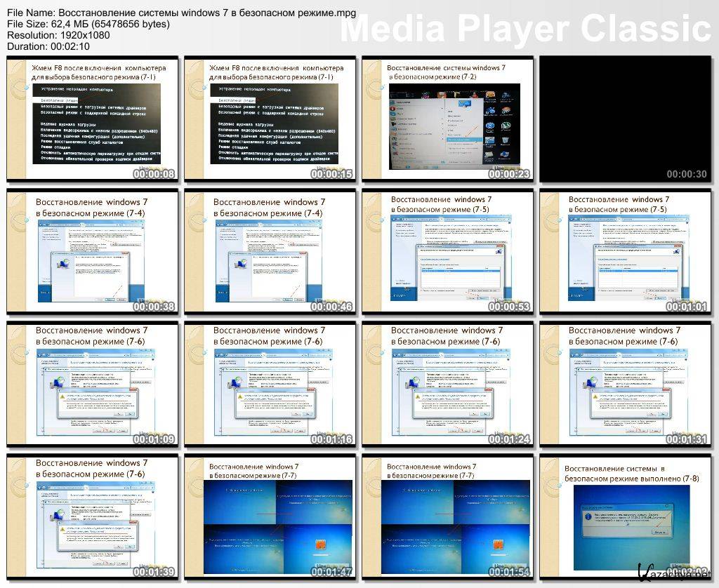Click the File Name line in header

[x=180, y=13]
